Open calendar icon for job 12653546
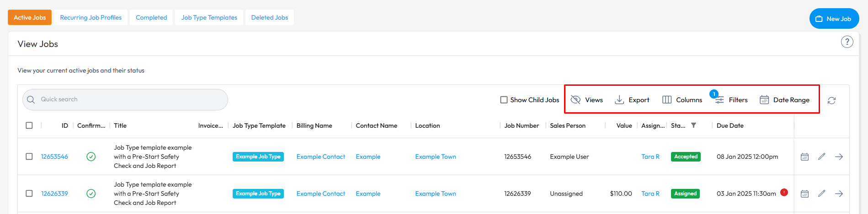868x214 pixels. [804, 157]
